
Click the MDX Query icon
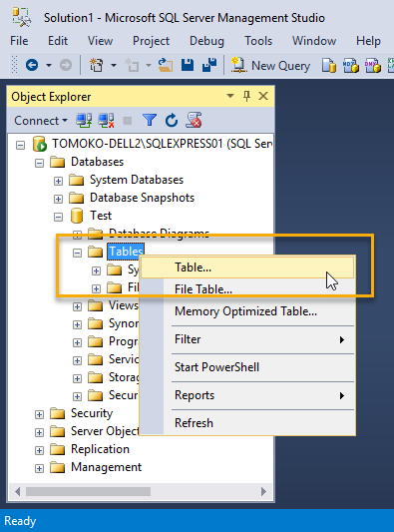coord(350,65)
